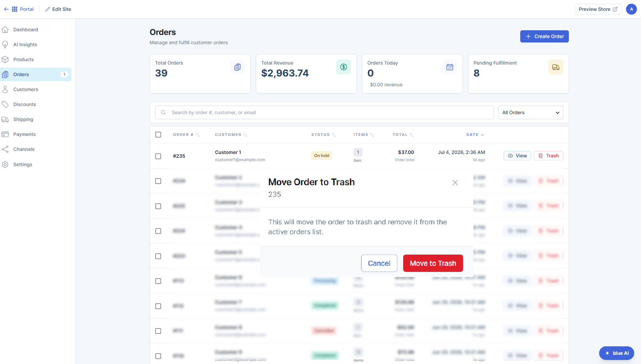The image size is (641, 364).
Task: Click the Products box icon in sidebar
Action: pyautogui.click(x=5, y=59)
